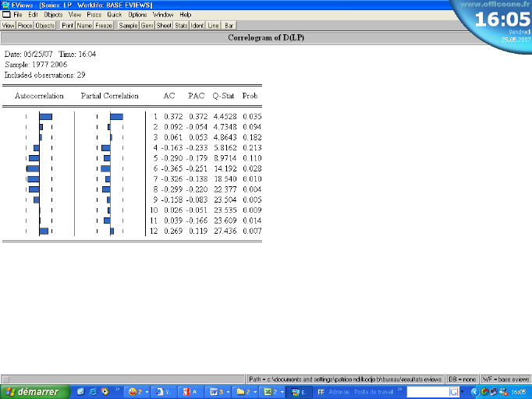Launch Windows Media Player from quick launch
This screenshot has height=399, width=532.
105,392
